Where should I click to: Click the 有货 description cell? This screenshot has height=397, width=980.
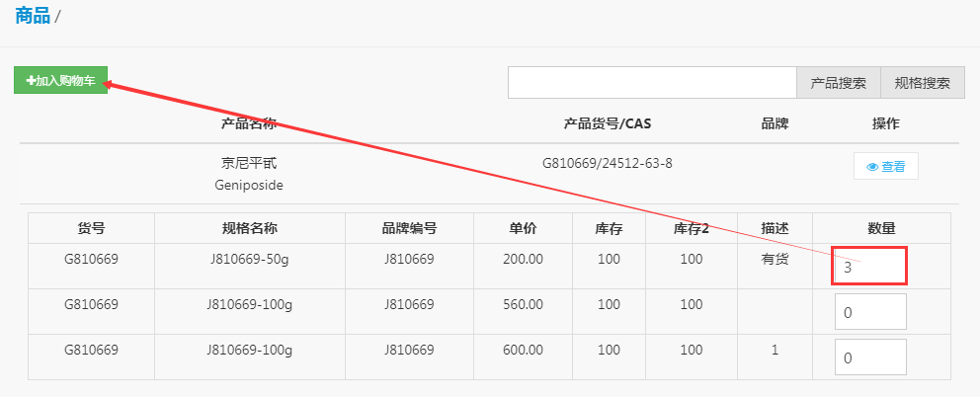773,259
